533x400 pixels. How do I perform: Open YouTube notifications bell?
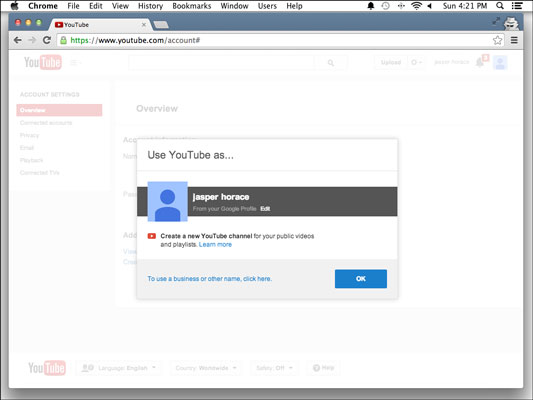coord(481,62)
